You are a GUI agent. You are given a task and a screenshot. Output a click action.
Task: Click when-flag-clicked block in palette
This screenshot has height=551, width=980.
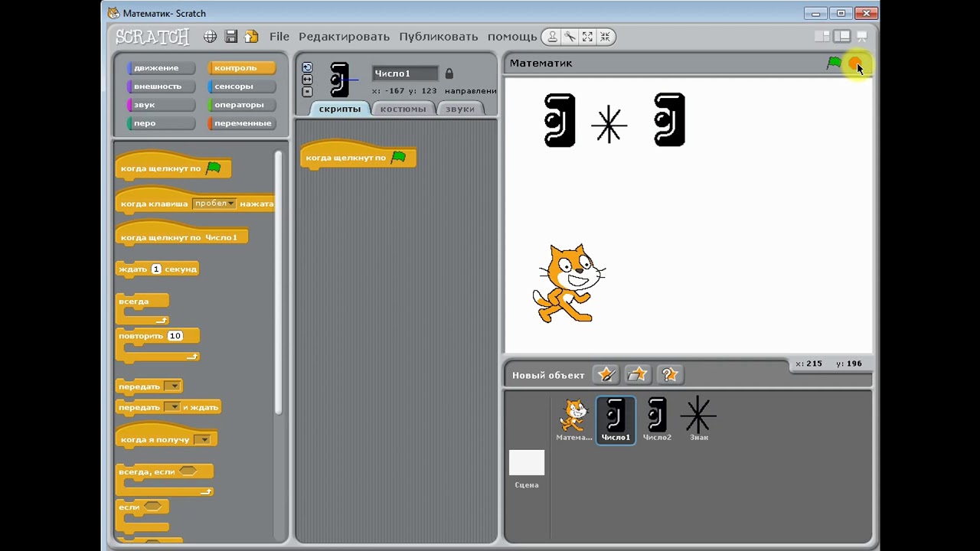pos(173,166)
